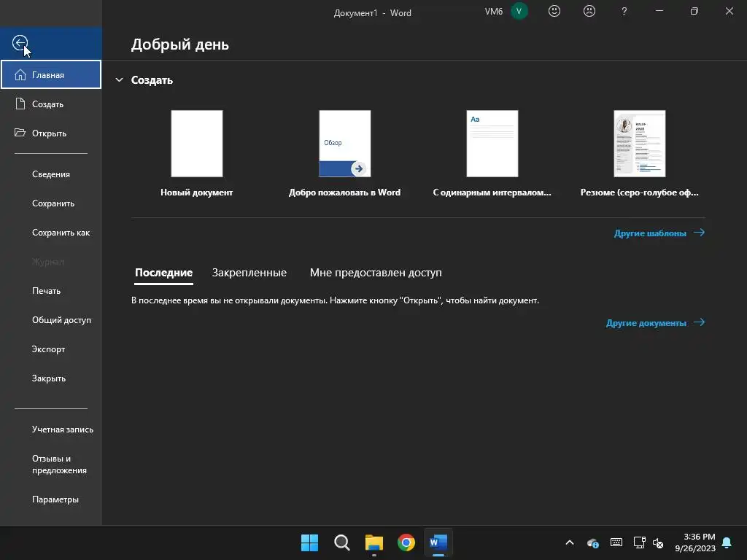The height and width of the screenshot is (560, 747).
Task: Choose Закрыть to close the document
Action: [51, 378]
